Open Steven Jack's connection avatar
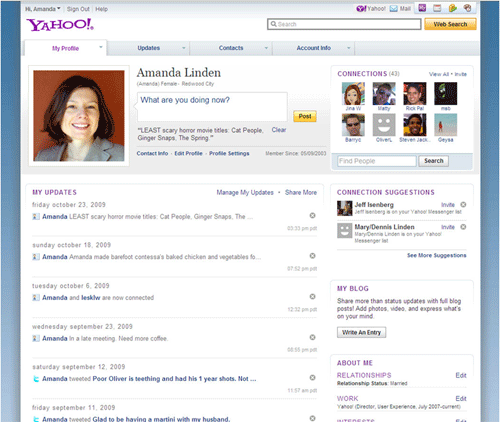This screenshot has height=422, width=500. (x=415, y=125)
